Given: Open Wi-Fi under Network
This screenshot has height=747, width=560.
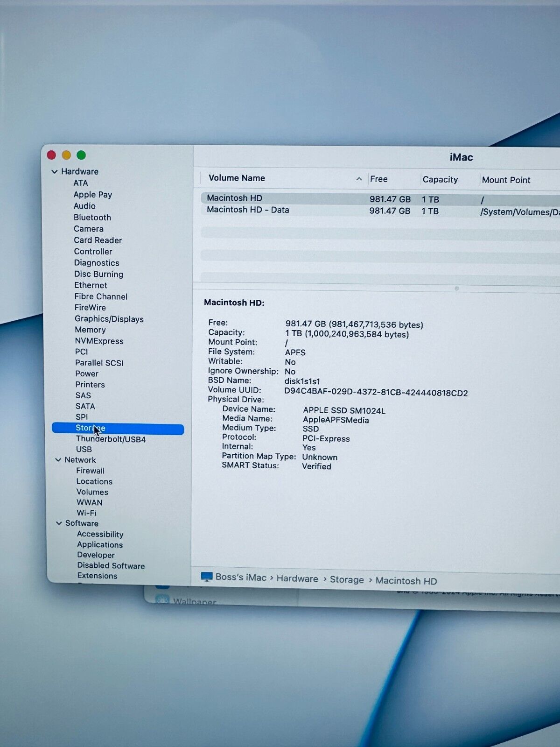Looking at the screenshot, I should coord(86,513).
